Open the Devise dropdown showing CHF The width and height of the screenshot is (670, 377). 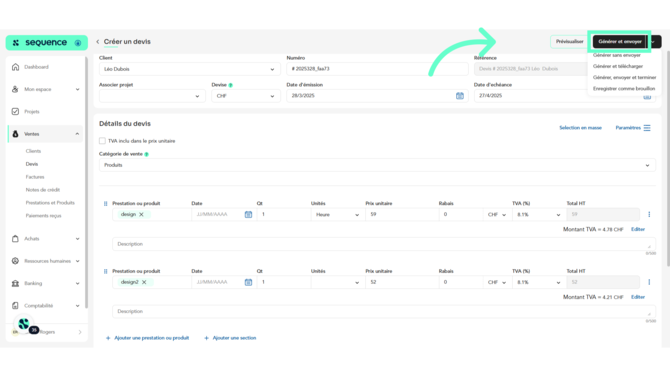point(246,96)
